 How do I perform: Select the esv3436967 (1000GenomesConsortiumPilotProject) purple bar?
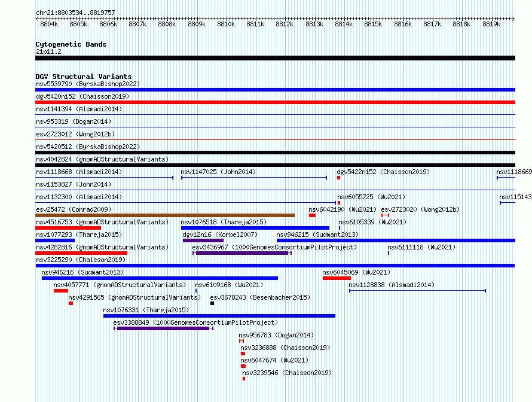(x=242, y=253)
